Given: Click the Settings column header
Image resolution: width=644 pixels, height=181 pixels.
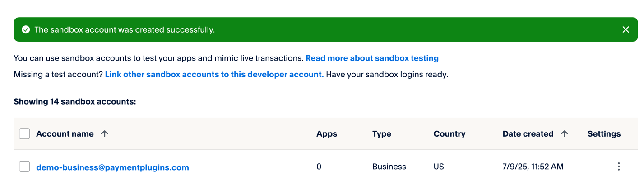Looking at the screenshot, I should 604,134.
